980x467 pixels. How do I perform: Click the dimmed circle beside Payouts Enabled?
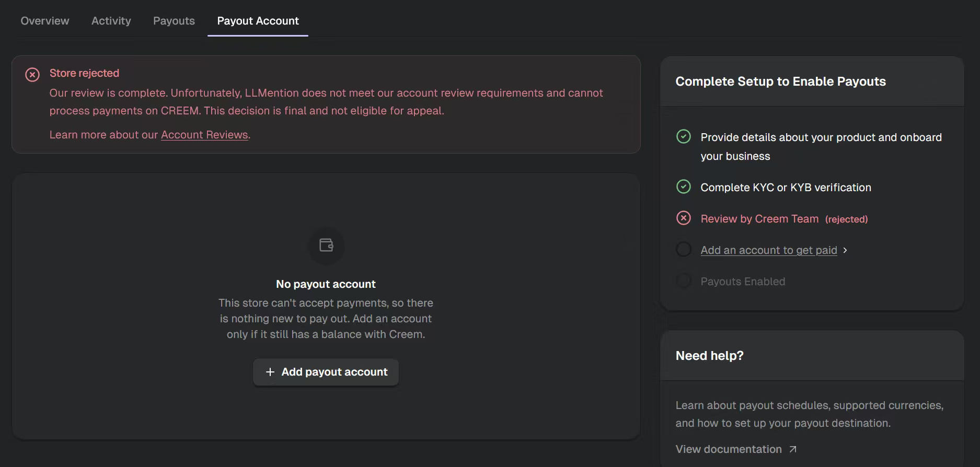684,281
